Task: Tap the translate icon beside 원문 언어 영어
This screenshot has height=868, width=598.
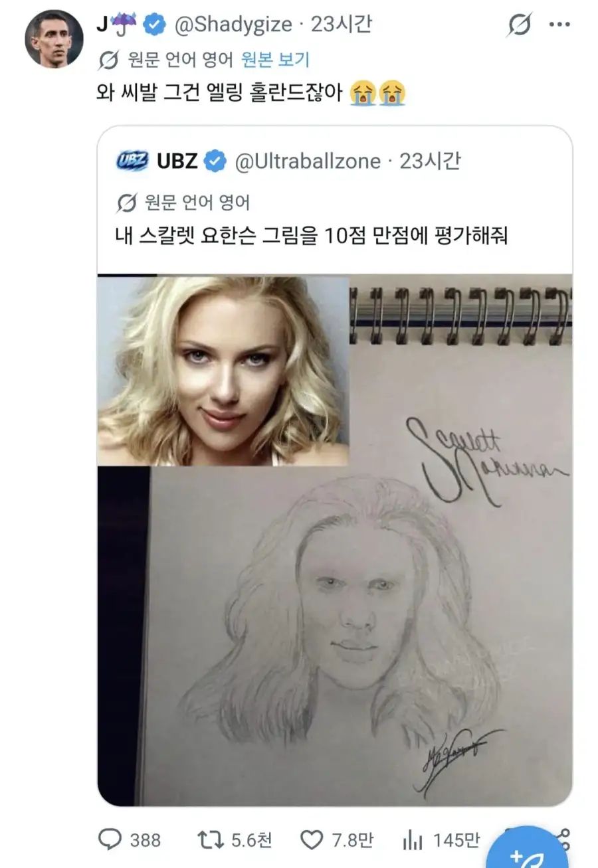Action: point(108,61)
